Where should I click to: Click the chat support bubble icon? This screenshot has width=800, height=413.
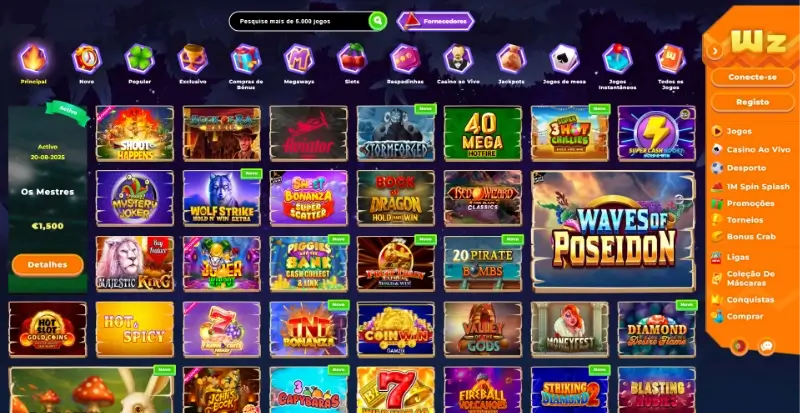click(x=766, y=347)
